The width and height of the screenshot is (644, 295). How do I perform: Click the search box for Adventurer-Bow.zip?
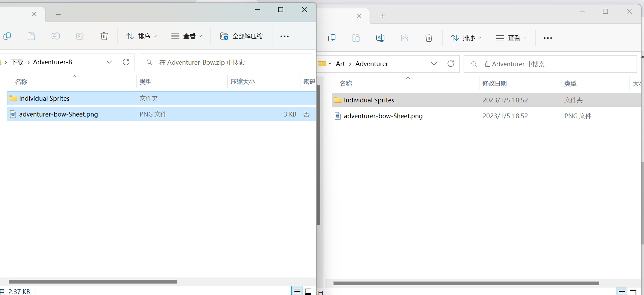tap(226, 62)
